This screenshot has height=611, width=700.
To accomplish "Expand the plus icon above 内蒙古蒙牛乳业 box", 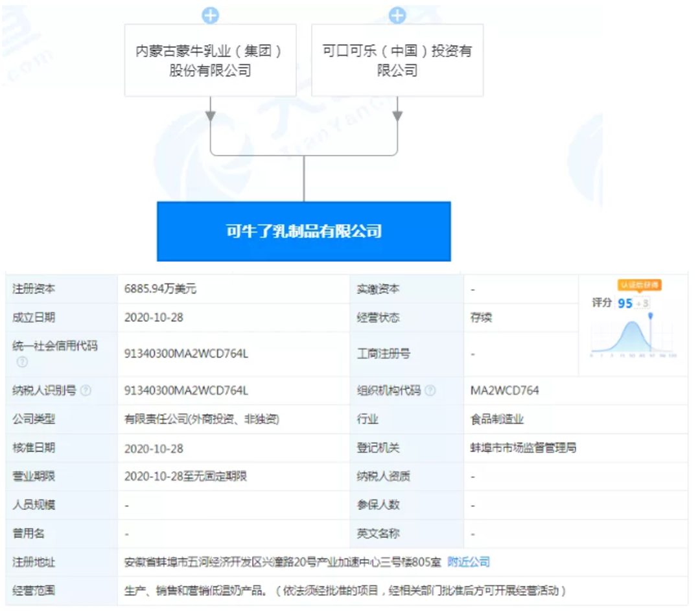I will tap(210, 15).
